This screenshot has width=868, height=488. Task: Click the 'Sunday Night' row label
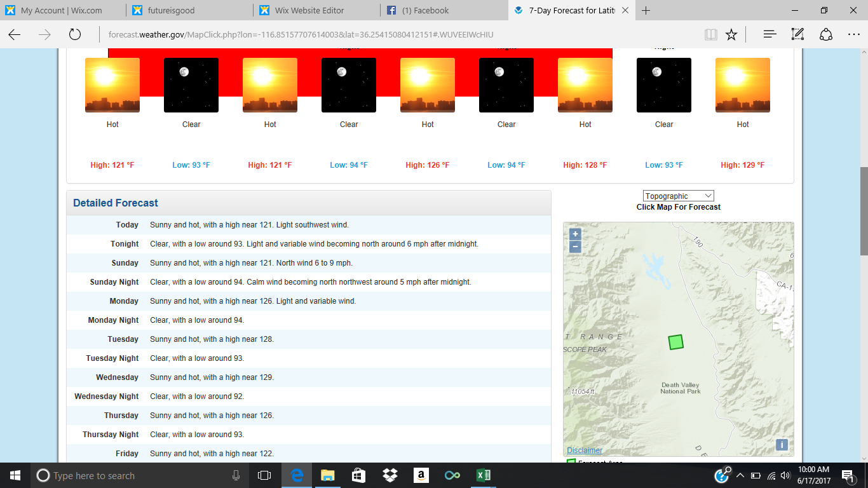(x=114, y=282)
